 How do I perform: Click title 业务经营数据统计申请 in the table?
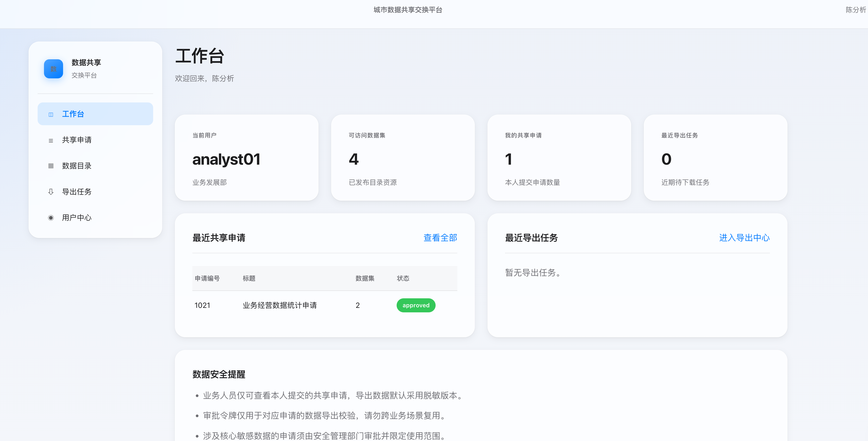tap(280, 305)
